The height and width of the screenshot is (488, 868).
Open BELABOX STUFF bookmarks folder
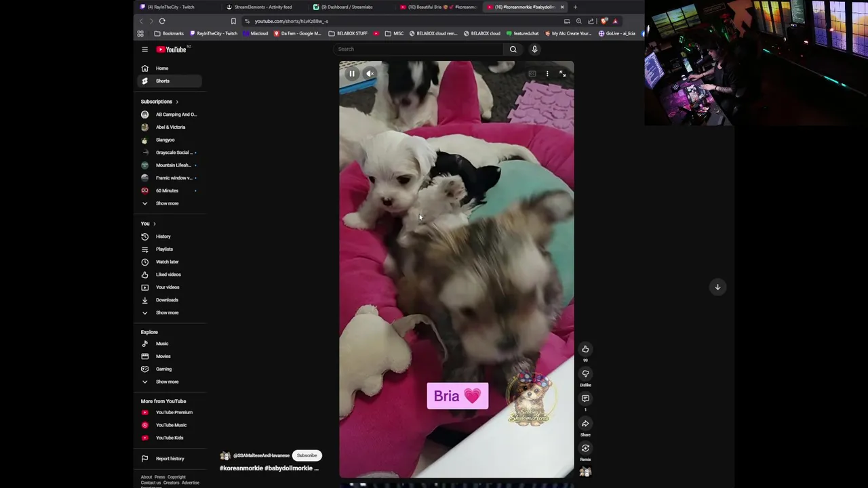point(348,33)
